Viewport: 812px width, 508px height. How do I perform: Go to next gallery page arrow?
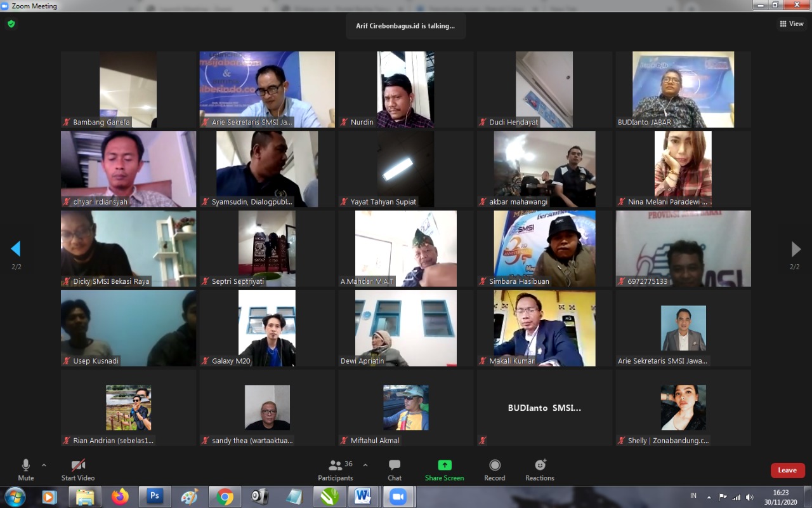pos(796,249)
